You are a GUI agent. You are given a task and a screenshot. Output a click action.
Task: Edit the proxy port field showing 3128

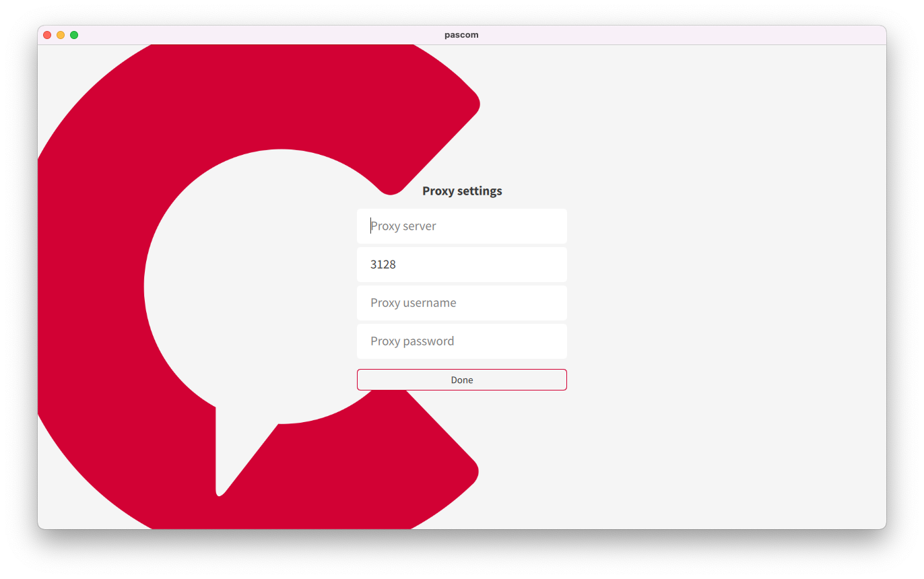click(462, 265)
